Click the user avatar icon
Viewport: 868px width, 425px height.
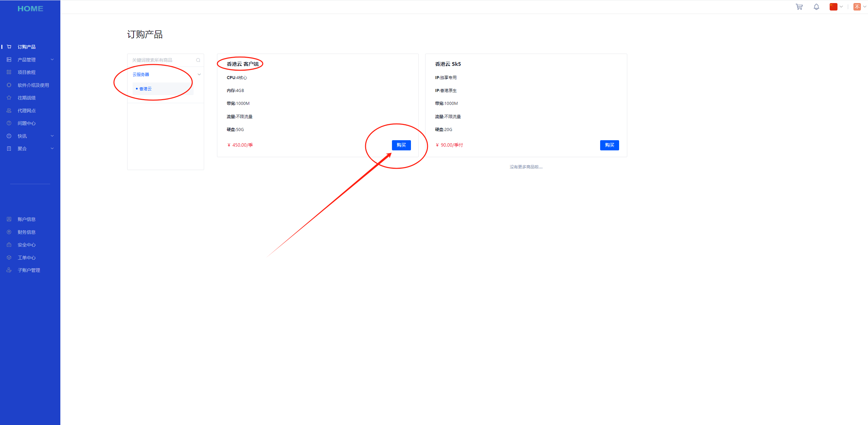(x=857, y=7)
